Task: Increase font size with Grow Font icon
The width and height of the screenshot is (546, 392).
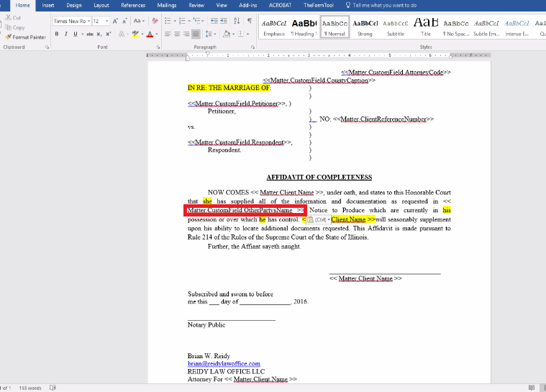Action: click(x=115, y=22)
